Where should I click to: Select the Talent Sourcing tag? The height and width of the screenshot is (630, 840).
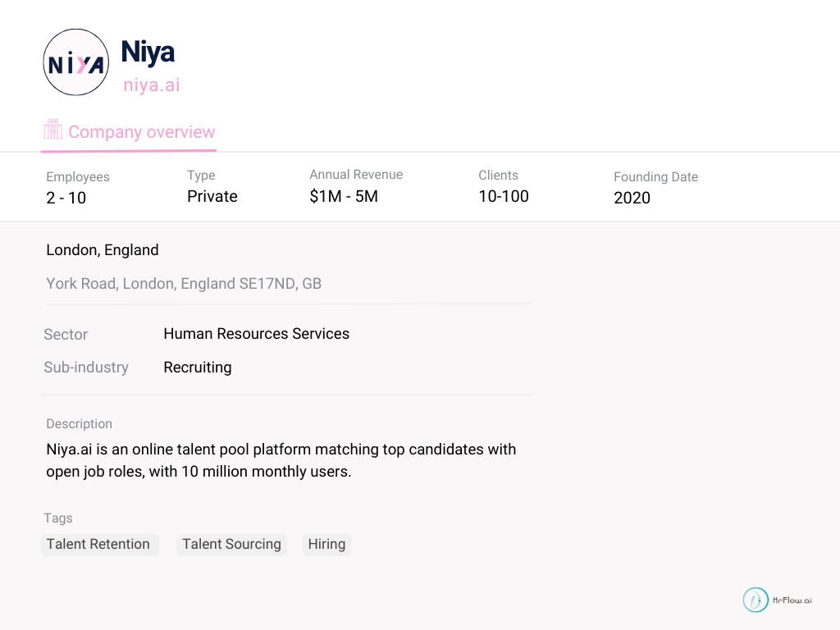tap(231, 544)
